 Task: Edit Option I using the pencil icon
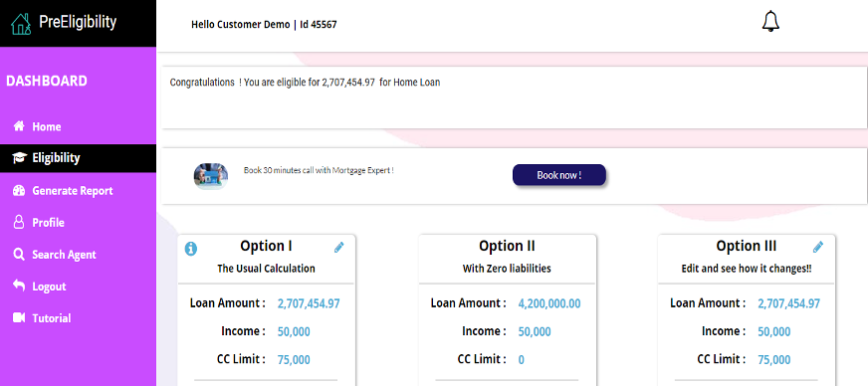click(338, 248)
